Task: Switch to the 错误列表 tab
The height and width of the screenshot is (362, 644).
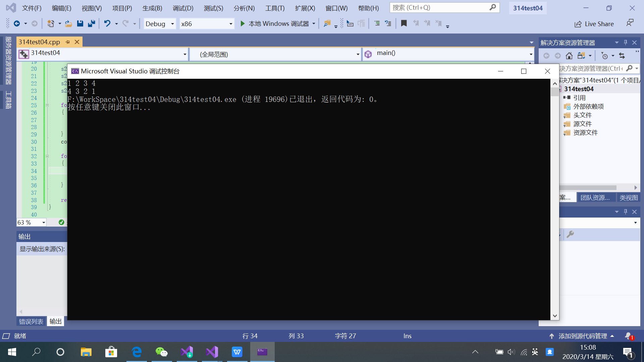Action: point(31,321)
